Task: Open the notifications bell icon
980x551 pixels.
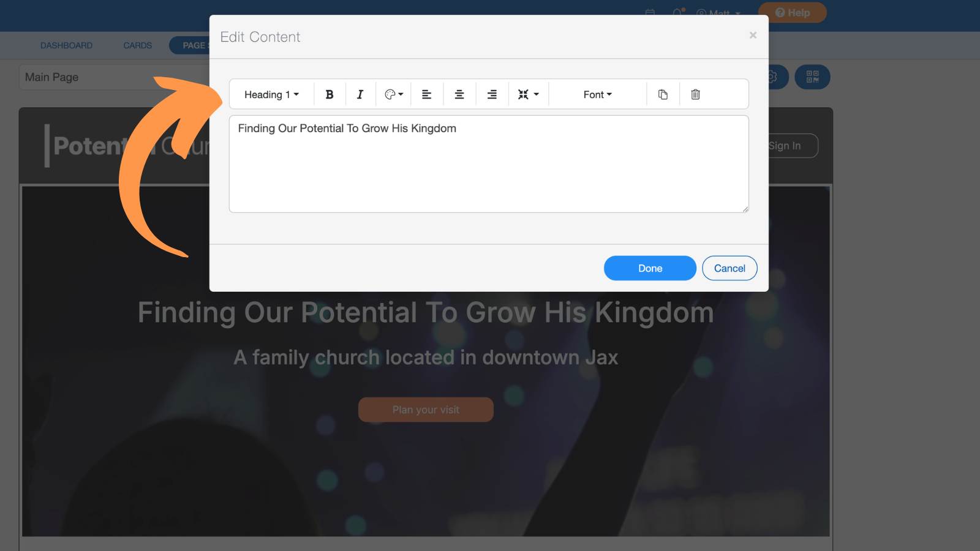Action: (x=679, y=12)
